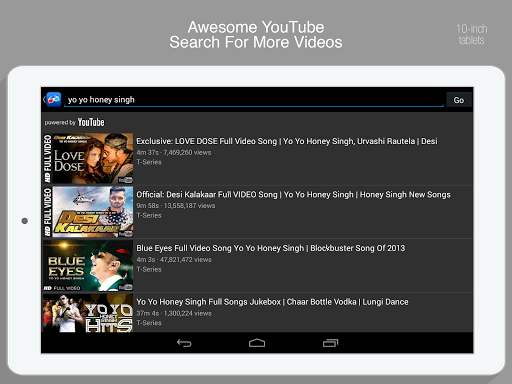Viewport: 512px width, 384px height.
Task: Open the Yo Yo Hits jukebox thumbnail
Action: pyautogui.click(x=88, y=313)
